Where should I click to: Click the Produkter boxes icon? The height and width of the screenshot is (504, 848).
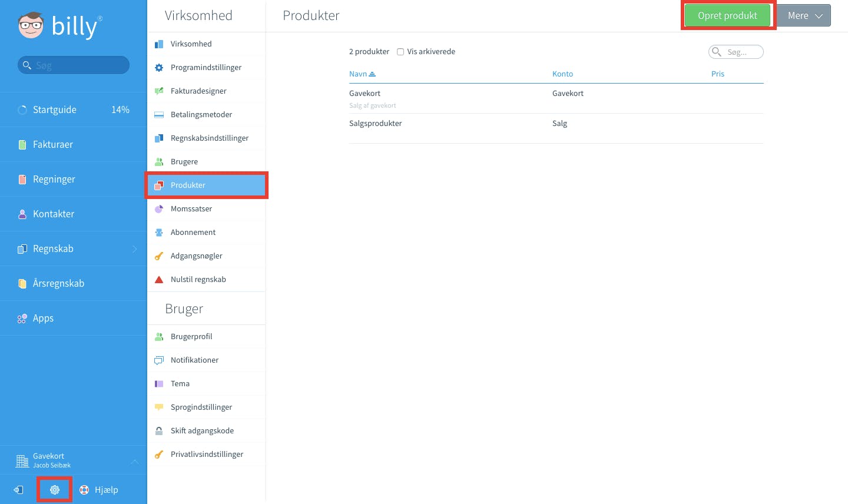tap(159, 185)
